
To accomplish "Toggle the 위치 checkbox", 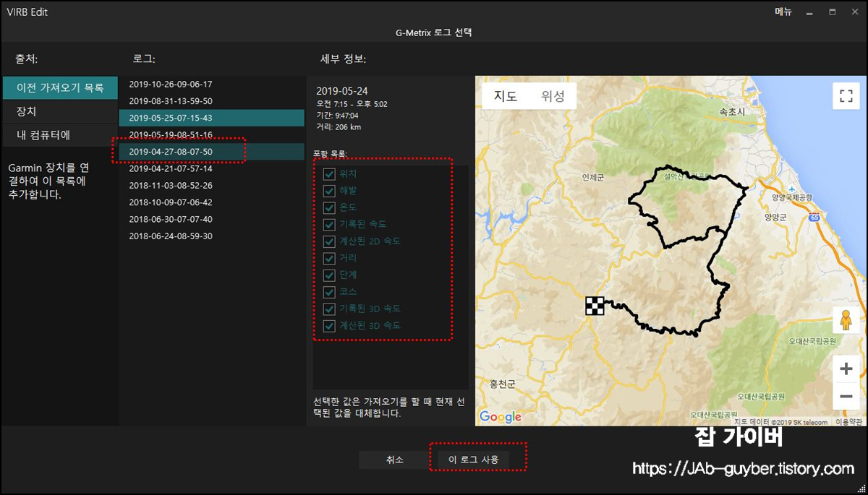I will [329, 174].
